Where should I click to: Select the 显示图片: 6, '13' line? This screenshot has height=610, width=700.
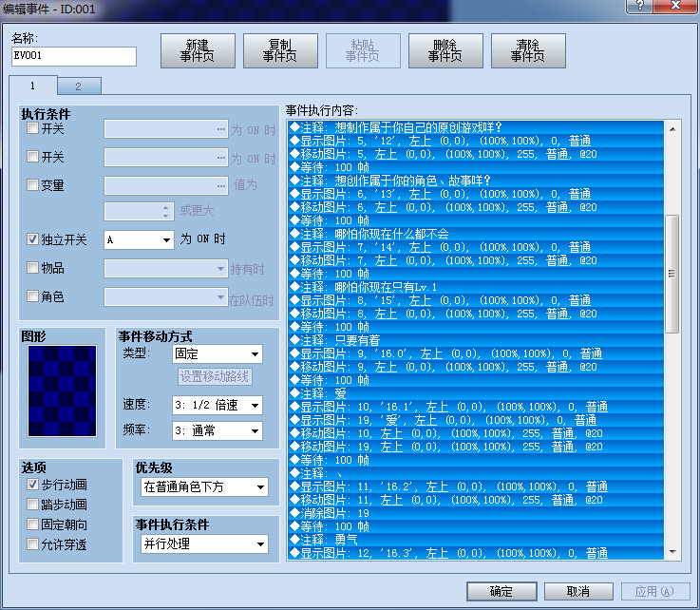pyautogui.click(x=476, y=194)
